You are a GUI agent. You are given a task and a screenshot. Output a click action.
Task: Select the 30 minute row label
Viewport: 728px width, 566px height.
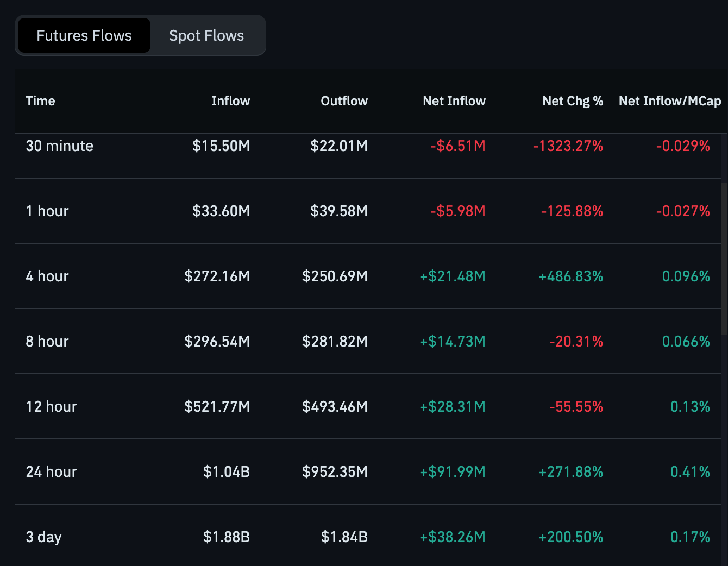(x=60, y=146)
